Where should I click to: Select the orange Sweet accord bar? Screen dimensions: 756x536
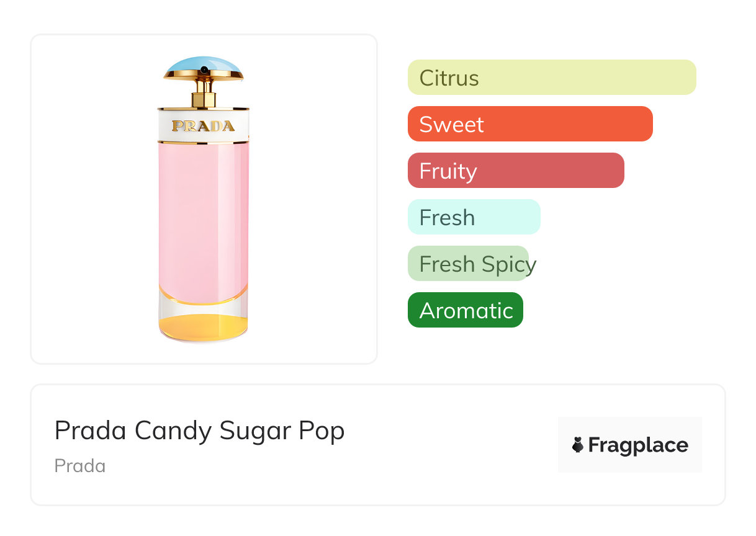click(x=530, y=124)
